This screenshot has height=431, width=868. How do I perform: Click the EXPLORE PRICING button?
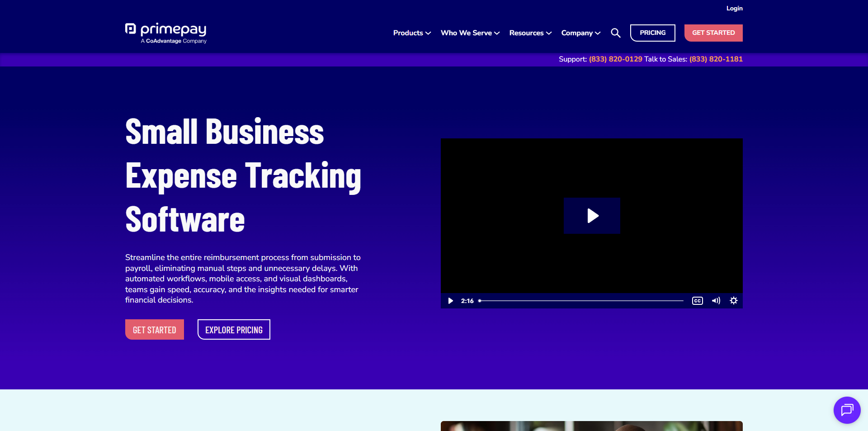[234, 330]
